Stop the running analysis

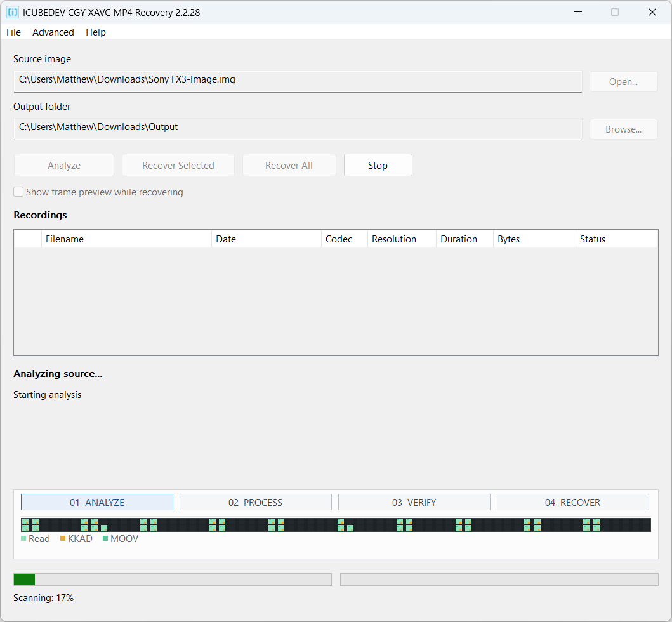[378, 165]
